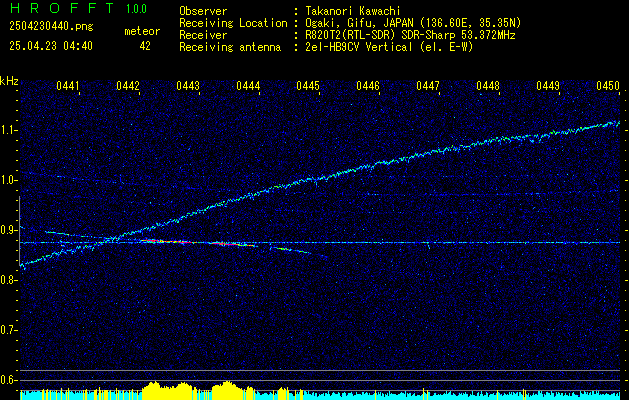Click the Receiving antenna label
Screen dimensions: 629x400
pyautogui.click(x=230, y=47)
